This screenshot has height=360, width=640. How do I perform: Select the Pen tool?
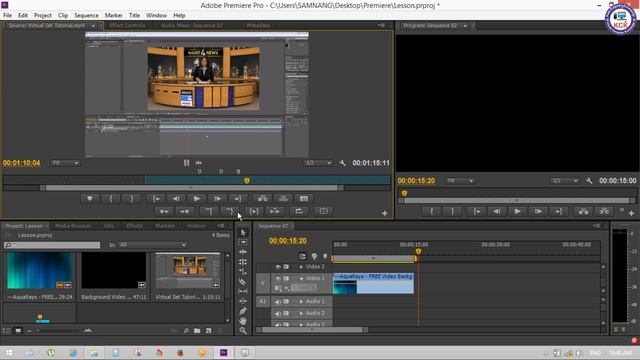point(243,311)
